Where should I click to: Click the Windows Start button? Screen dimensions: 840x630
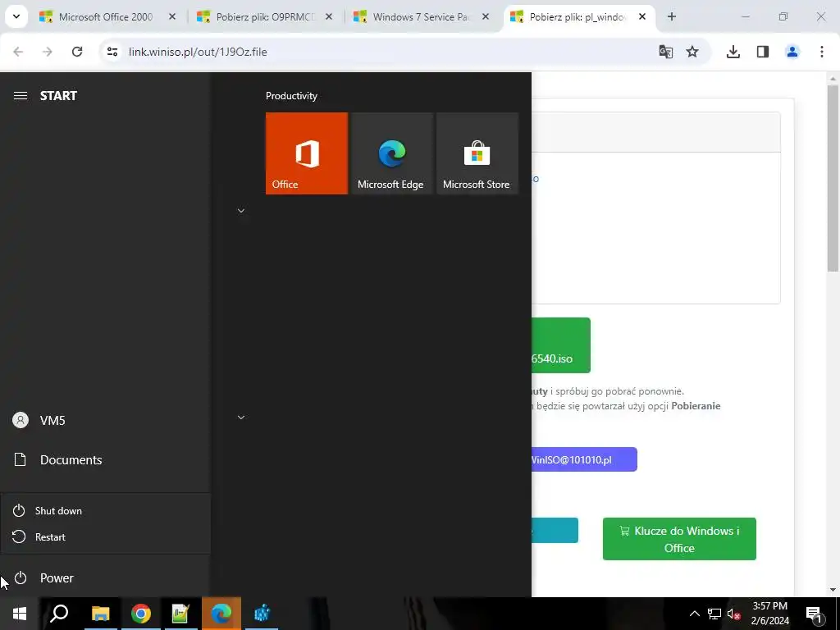point(20,614)
